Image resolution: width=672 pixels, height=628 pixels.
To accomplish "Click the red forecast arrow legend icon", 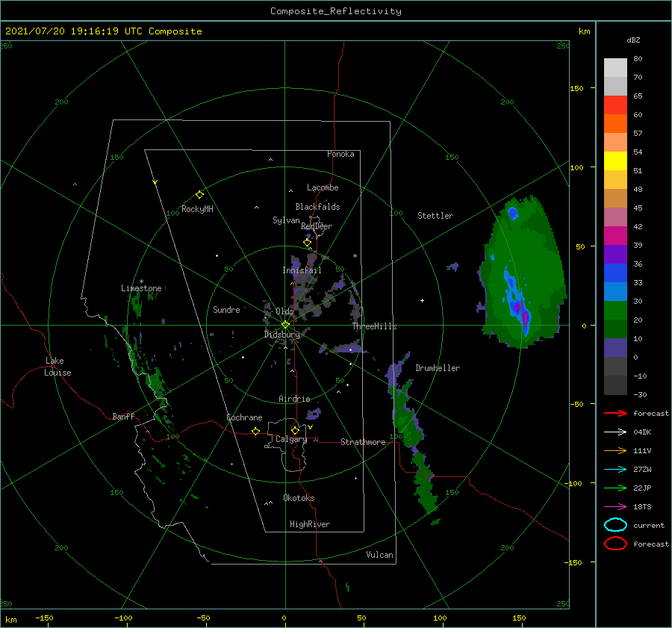I will [616, 413].
